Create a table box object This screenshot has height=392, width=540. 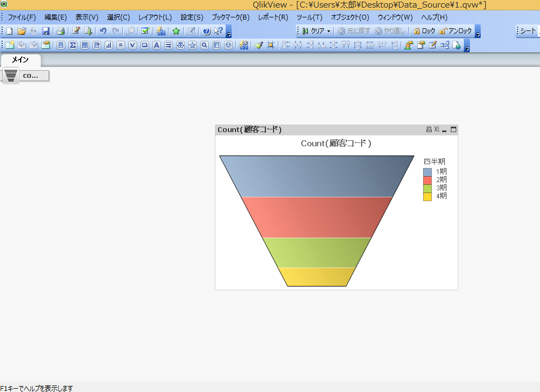(85, 45)
